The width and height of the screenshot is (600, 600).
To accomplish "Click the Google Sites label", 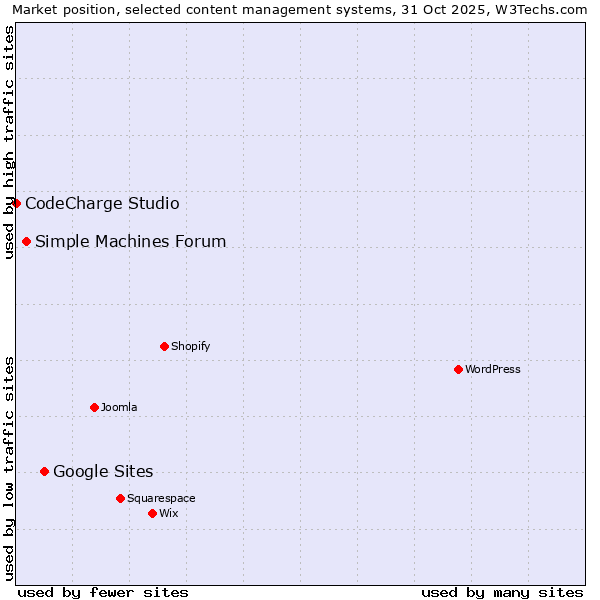I will [103, 471].
